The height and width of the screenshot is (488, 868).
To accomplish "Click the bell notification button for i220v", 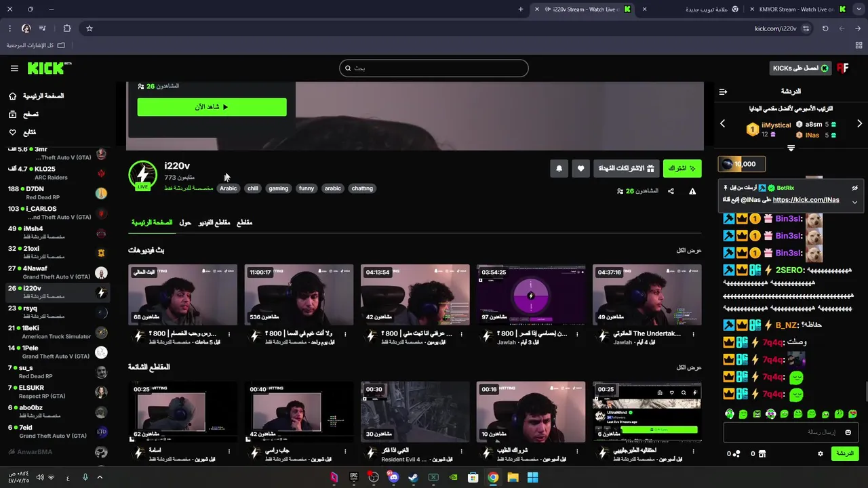I will click(559, 169).
